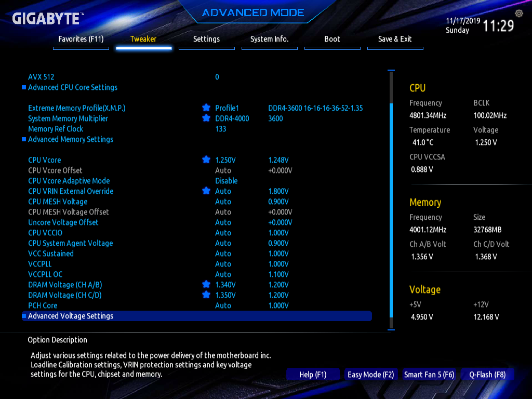Click the square bullet beside Advanced Memory Settings
Image resolution: width=532 pixels, height=399 pixels.
coord(24,139)
